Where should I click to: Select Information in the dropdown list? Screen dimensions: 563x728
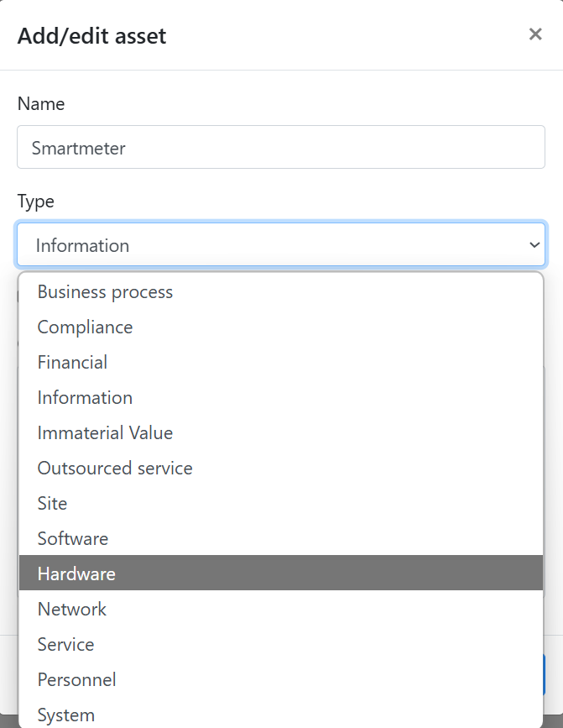point(281,398)
